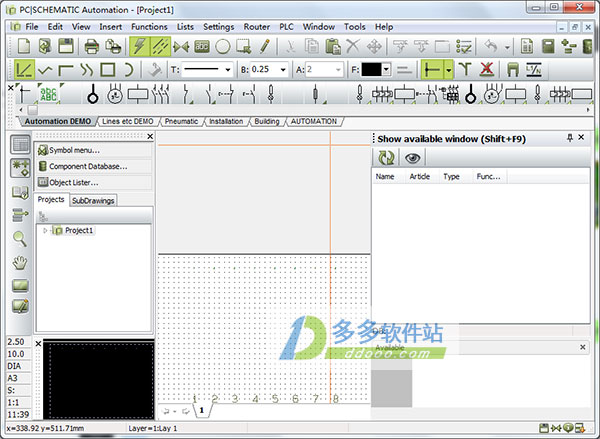
Task: Click the Save floppy disk icon
Action: 66,47
